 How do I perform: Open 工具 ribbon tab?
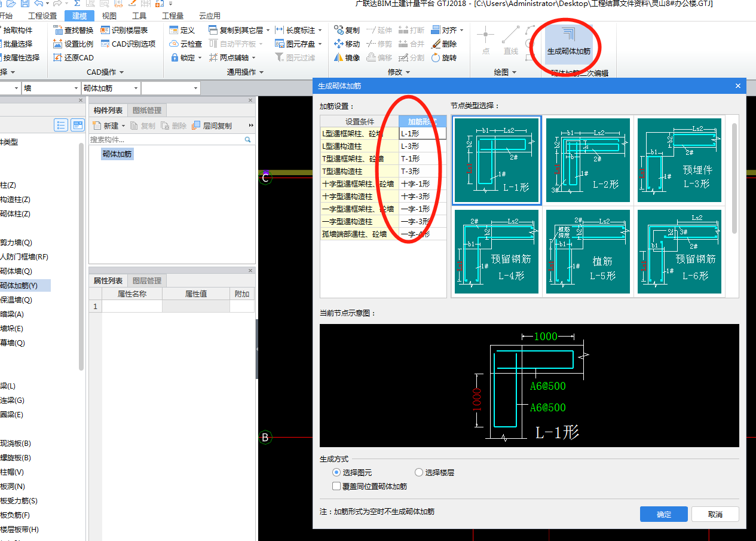click(139, 16)
